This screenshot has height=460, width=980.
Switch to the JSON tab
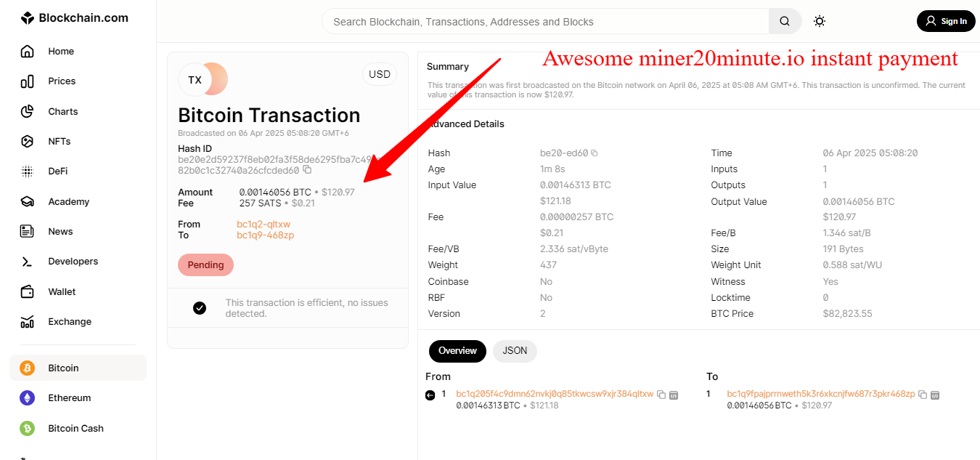[x=515, y=351]
